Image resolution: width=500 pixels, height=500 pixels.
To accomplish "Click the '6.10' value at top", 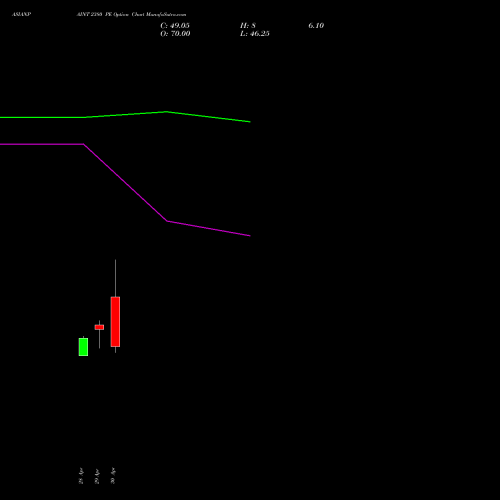I will pos(316,26).
